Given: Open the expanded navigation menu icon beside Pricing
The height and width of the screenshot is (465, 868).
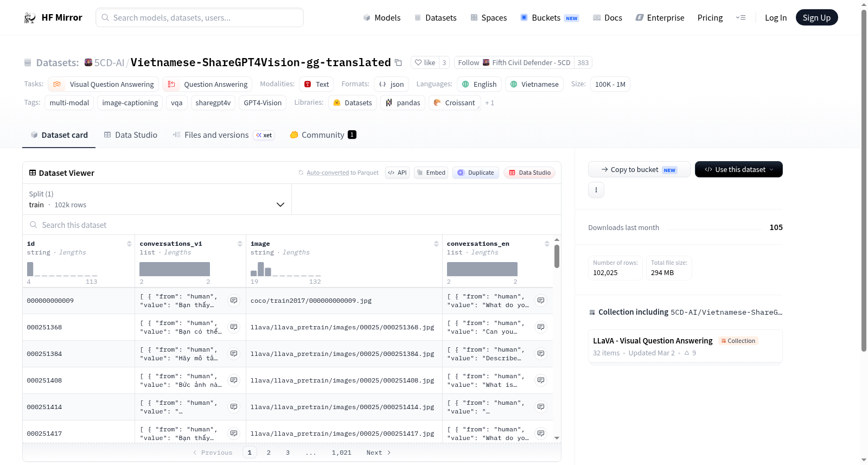Looking at the screenshot, I should coord(741,18).
